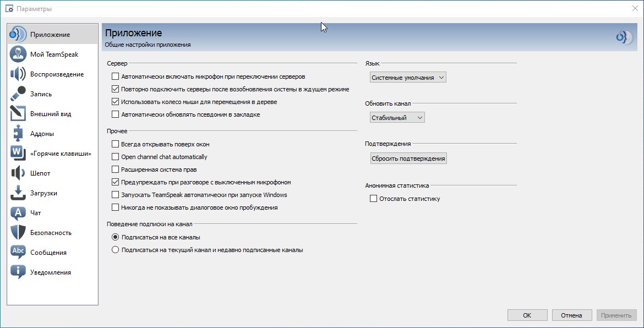Open the Мой TeamSpeak settings page

tap(53, 54)
